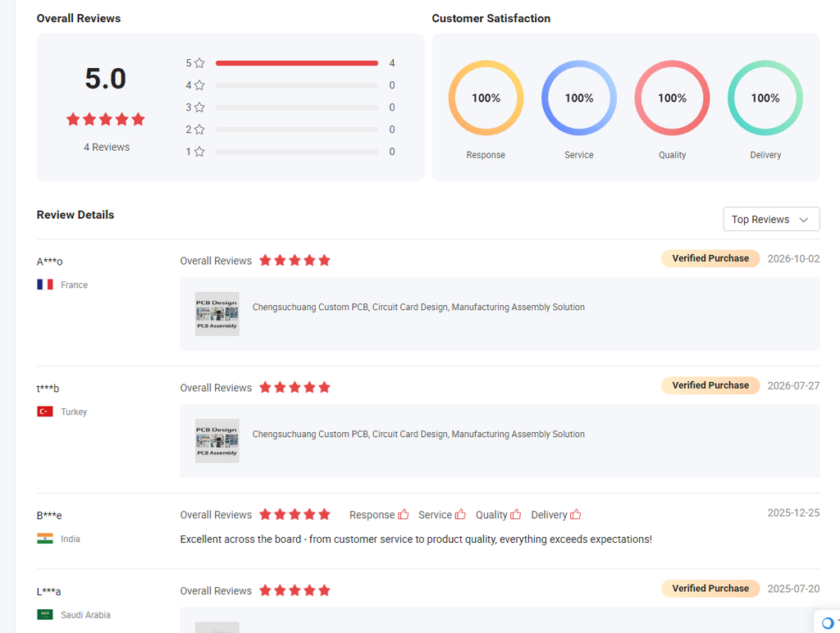
Task: Click the 4-star rating row icon
Action: pos(199,85)
